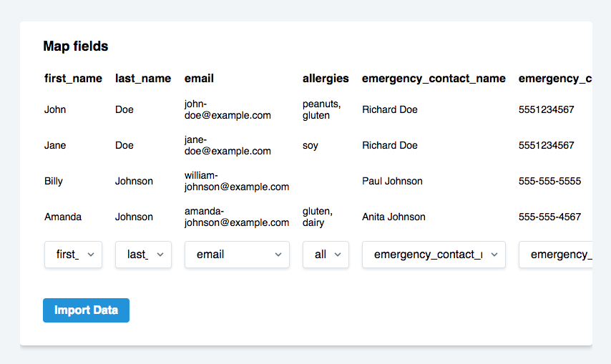Open the last_name mapping dropdown
The height and width of the screenshot is (364, 611).
click(143, 255)
